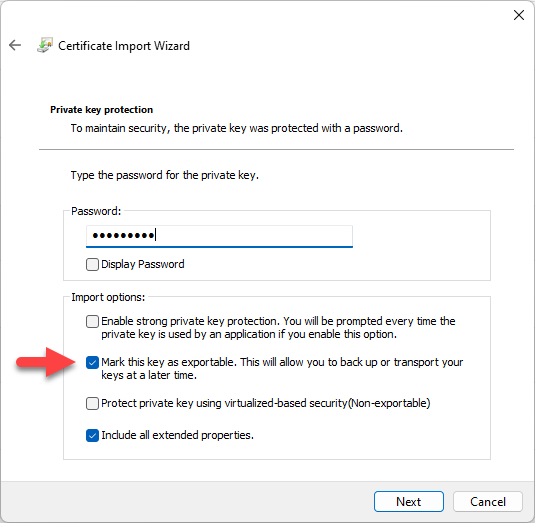Click the Cancel button
Viewport: 535px width, 523px height.
(488, 502)
